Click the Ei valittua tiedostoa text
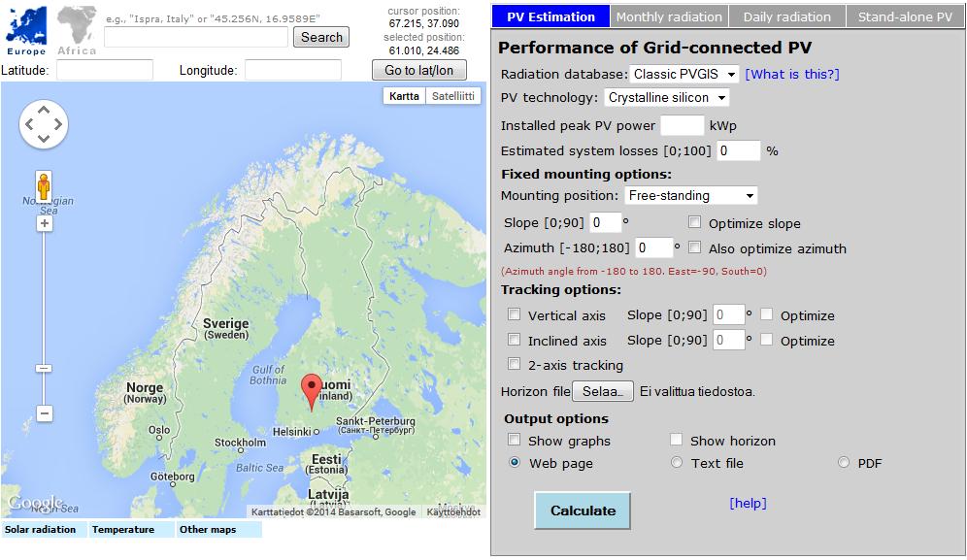Image resolution: width=967 pixels, height=560 pixels. [x=697, y=392]
